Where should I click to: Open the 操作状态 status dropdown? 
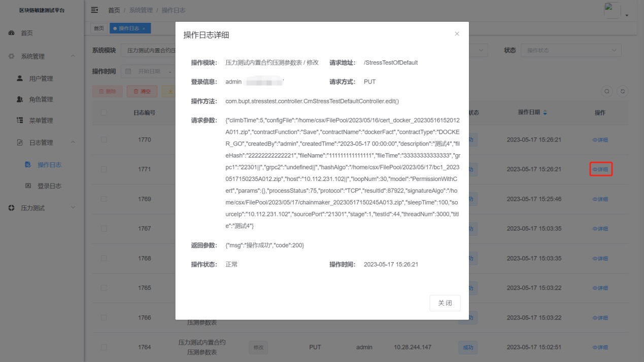point(571,50)
